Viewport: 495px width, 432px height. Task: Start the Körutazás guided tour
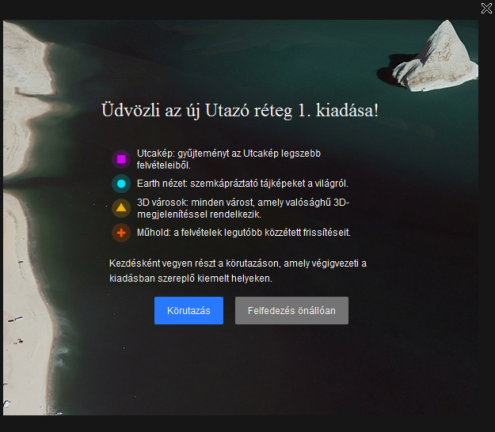[x=189, y=310]
